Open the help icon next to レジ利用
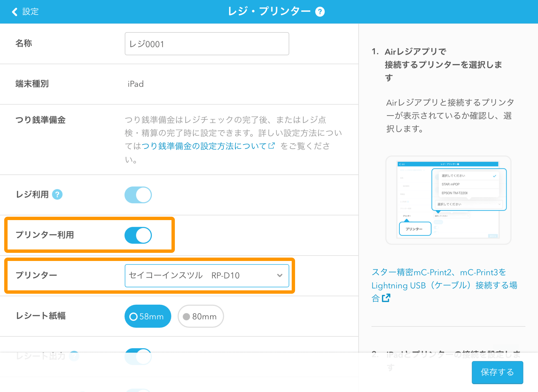 point(57,194)
